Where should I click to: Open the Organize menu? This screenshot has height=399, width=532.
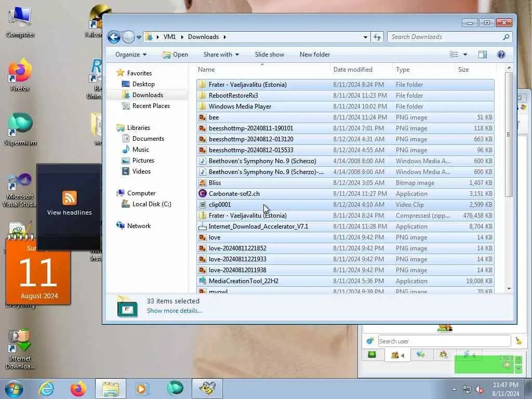(x=130, y=55)
